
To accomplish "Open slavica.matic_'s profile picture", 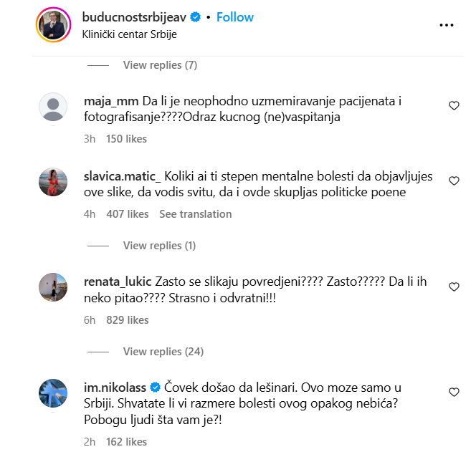I will [x=52, y=183].
